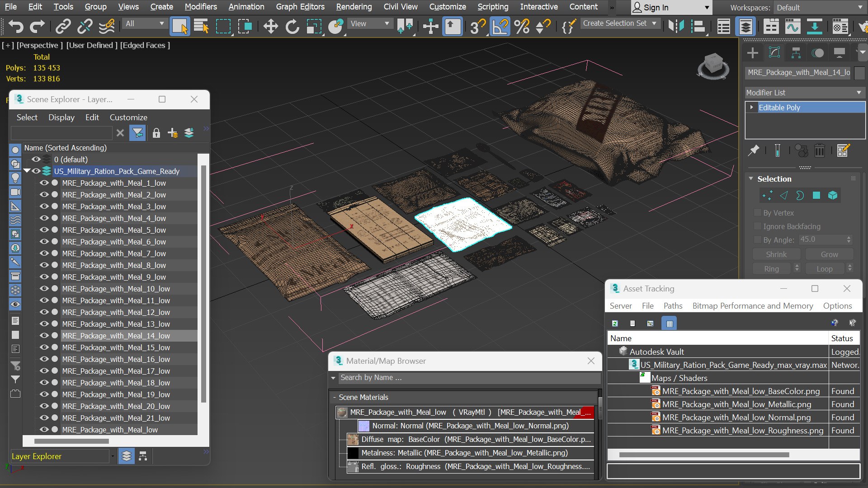The height and width of the screenshot is (488, 868).
Task: Collapse the Selection rollout
Action: [751, 179]
